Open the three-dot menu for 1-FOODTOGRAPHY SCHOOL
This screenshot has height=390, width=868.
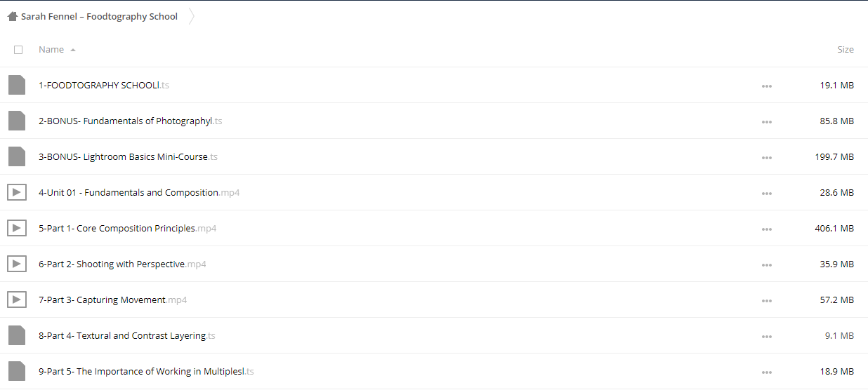point(767,86)
